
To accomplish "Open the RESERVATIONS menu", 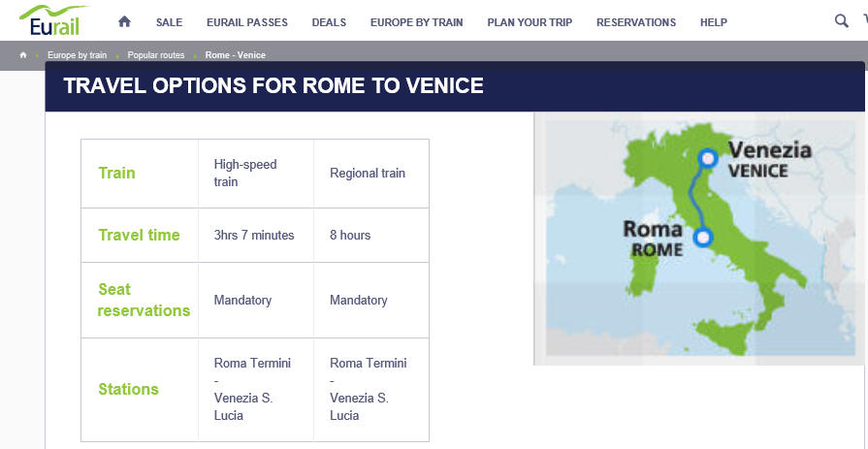I will (636, 22).
